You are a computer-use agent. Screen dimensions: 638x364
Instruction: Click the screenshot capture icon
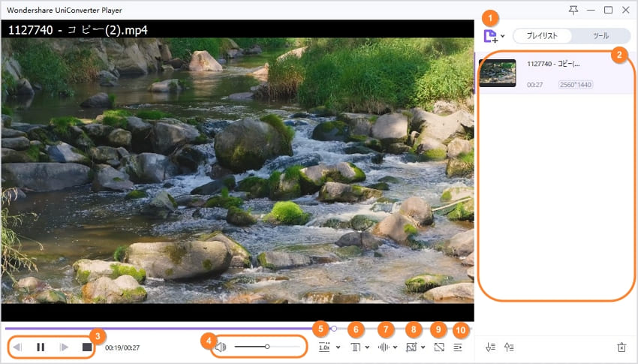click(411, 347)
